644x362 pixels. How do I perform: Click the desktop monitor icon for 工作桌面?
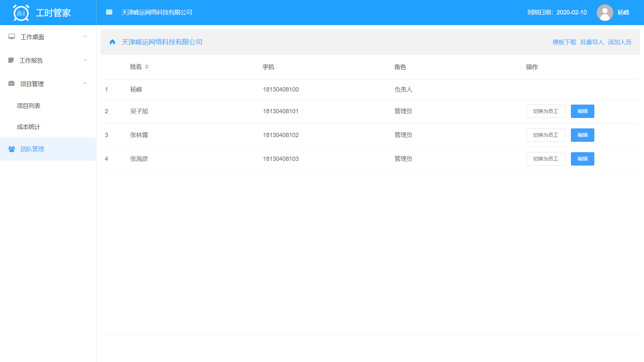12,37
